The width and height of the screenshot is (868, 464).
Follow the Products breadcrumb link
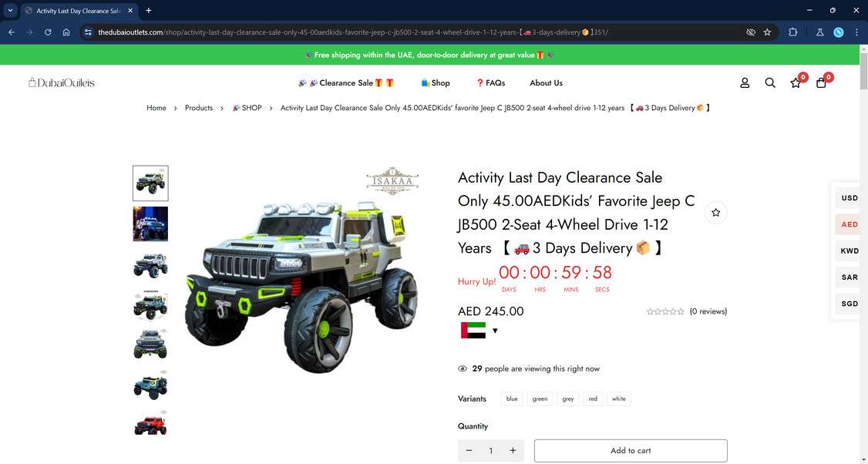point(199,108)
